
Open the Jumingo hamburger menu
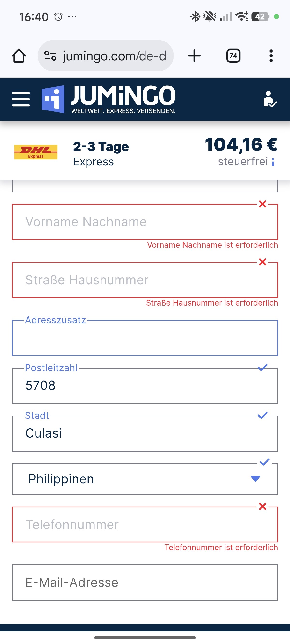tap(21, 99)
